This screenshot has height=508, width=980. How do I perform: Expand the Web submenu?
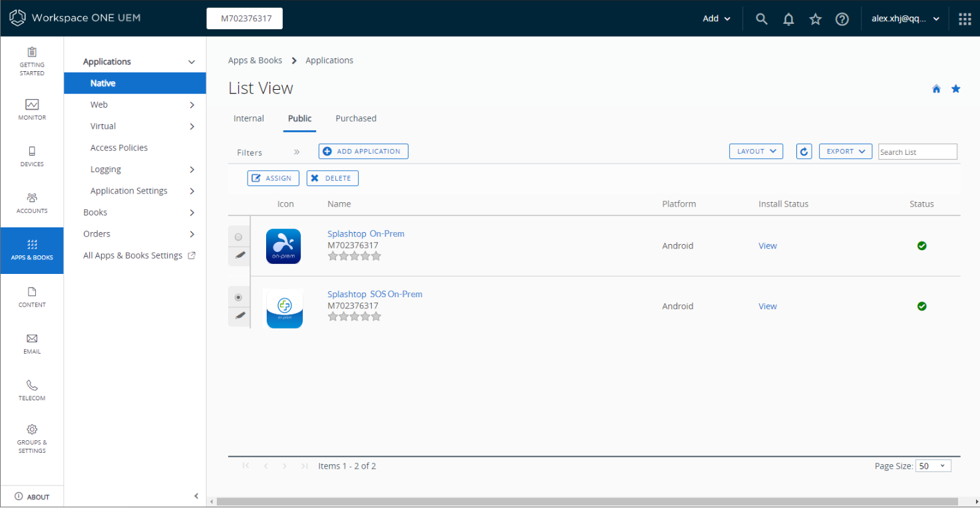[x=192, y=105]
